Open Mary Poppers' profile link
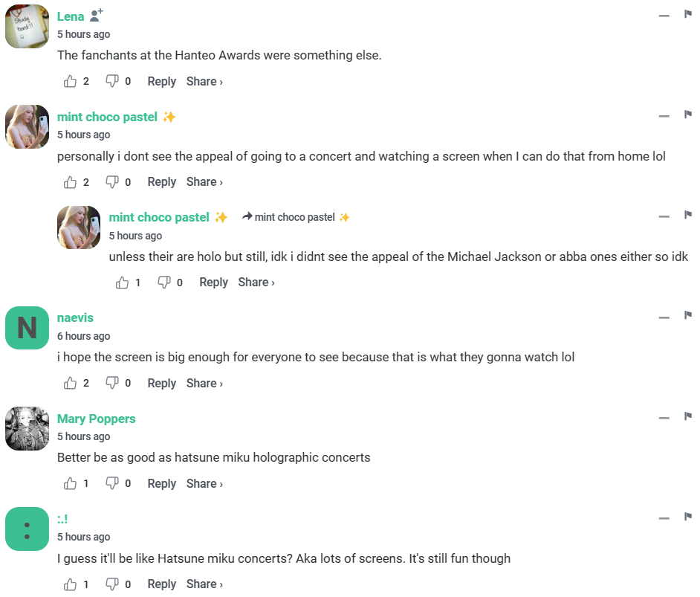 tap(96, 419)
